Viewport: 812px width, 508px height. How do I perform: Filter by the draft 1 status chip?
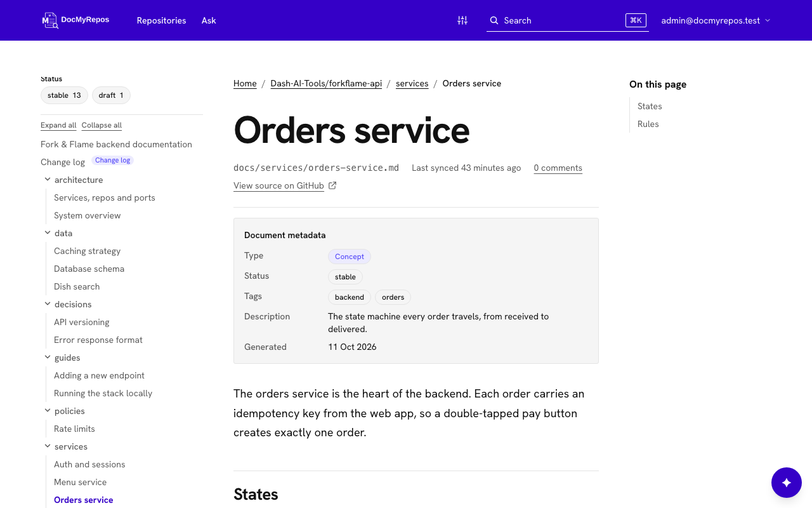(111, 95)
